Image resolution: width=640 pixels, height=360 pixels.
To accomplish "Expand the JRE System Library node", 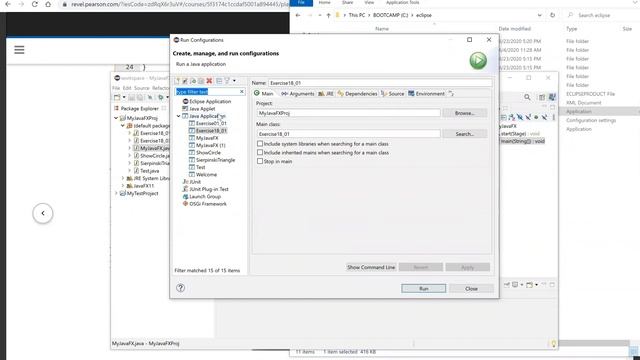I will point(122,178).
